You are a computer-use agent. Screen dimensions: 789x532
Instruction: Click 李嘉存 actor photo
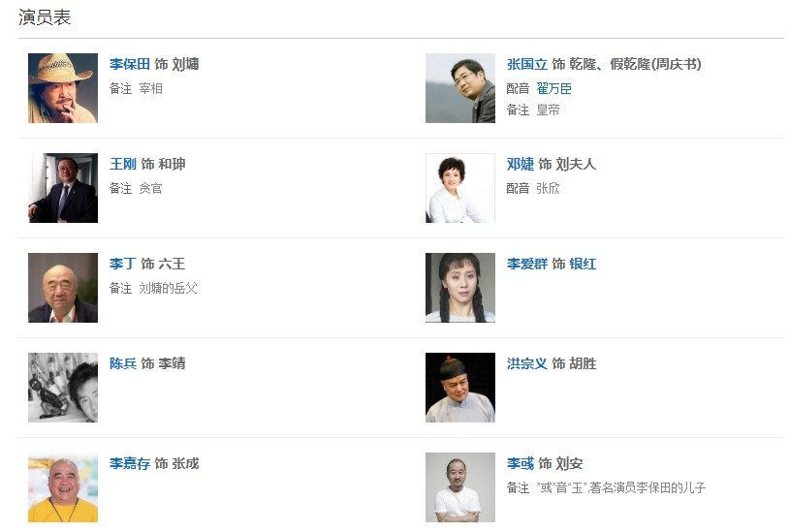click(x=63, y=487)
